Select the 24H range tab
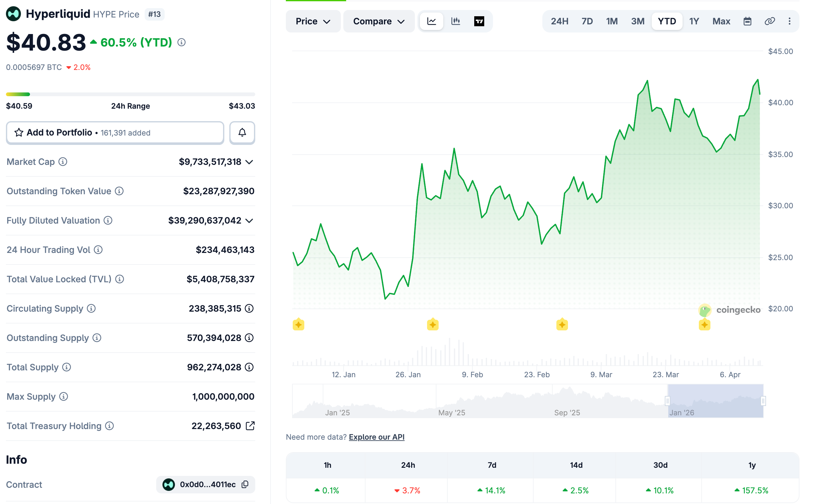The width and height of the screenshot is (816, 504). [559, 21]
